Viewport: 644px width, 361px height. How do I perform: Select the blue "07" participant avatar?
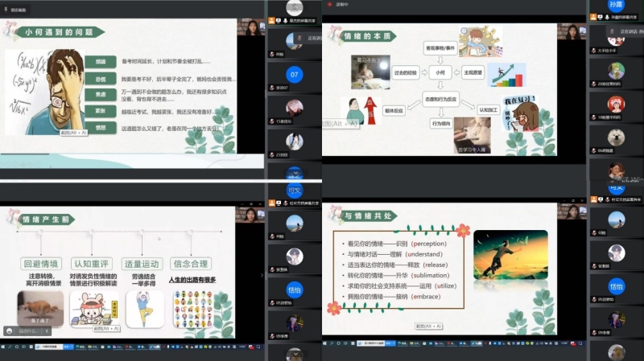pyautogui.click(x=294, y=75)
